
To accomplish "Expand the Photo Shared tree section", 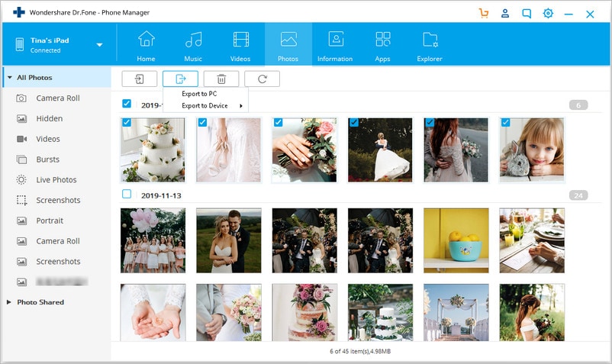I will pos(8,302).
